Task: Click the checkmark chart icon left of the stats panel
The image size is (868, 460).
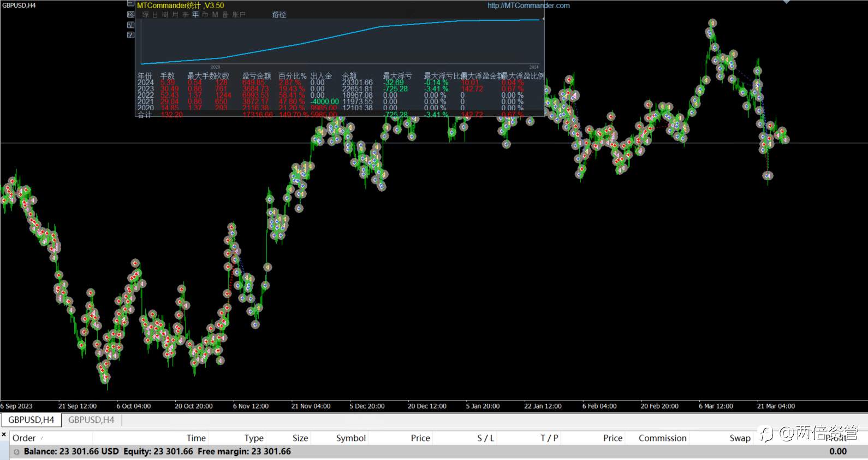Action: tap(130, 25)
